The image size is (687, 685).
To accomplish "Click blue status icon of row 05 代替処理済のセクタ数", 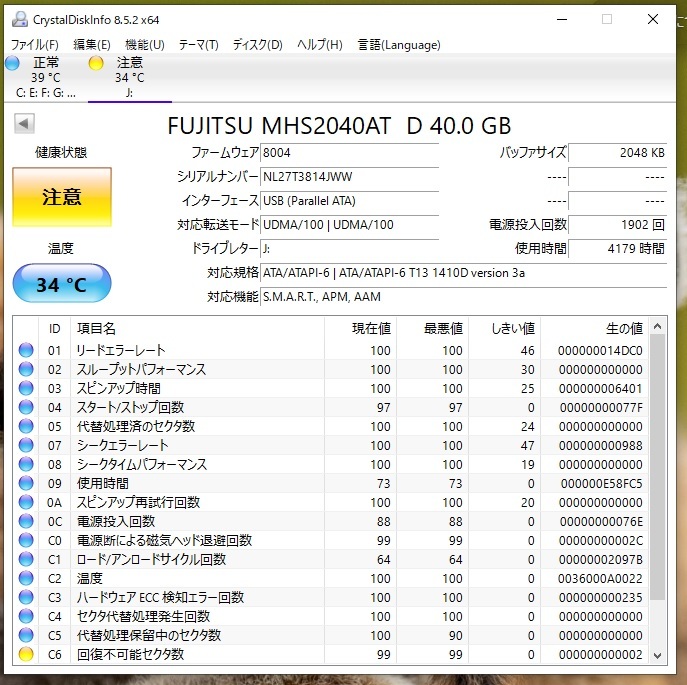I will pos(26,426).
